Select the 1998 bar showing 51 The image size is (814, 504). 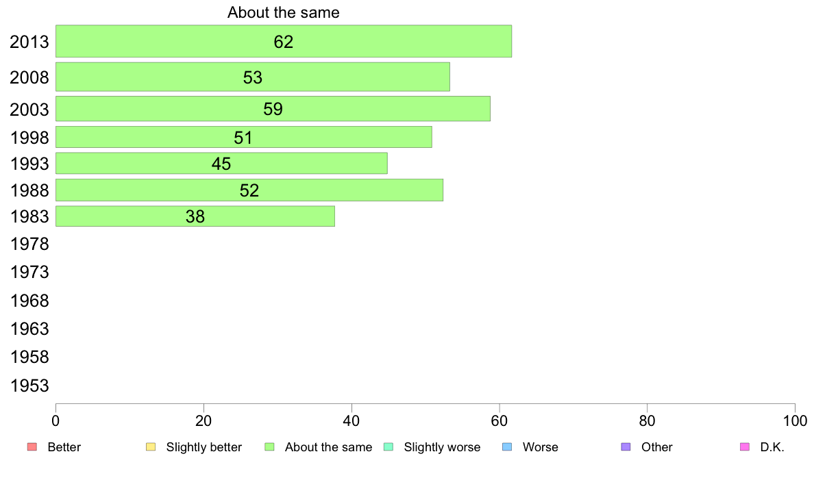(243, 137)
